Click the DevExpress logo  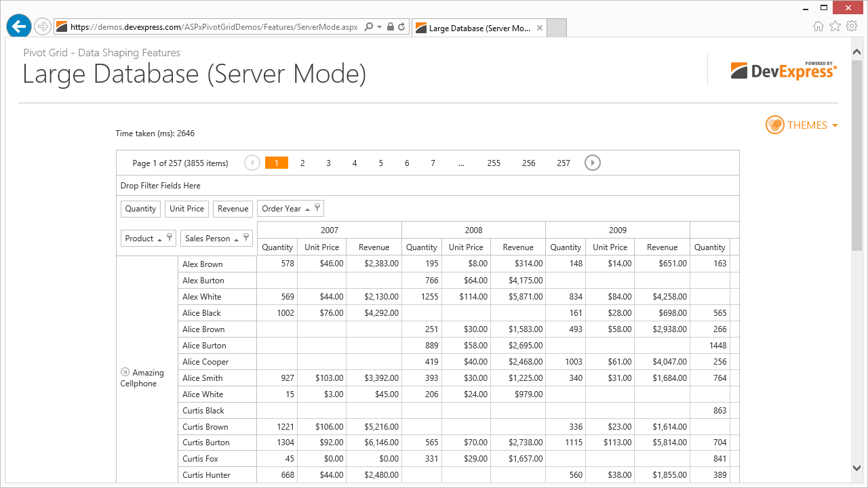click(783, 70)
